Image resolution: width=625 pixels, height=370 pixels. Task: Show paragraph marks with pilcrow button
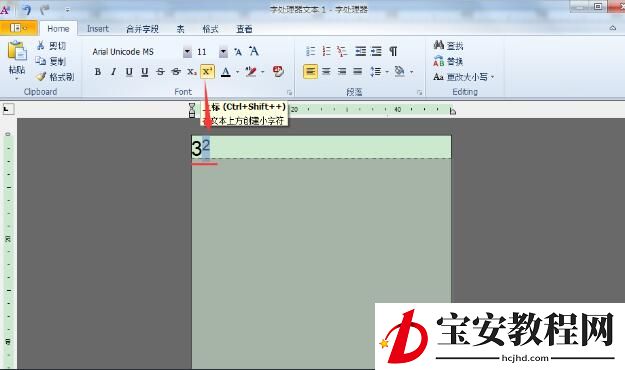[393, 51]
